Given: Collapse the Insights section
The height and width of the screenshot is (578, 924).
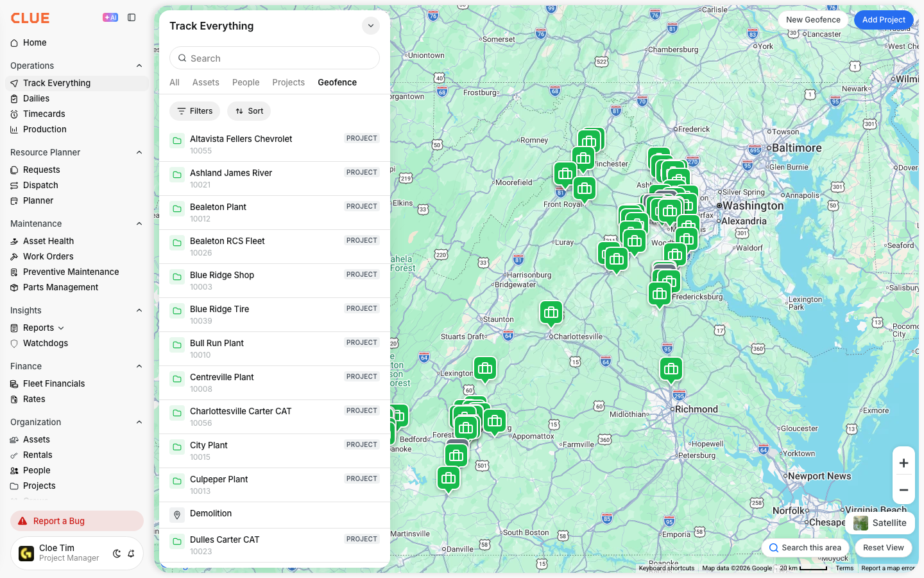Looking at the screenshot, I should (x=139, y=310).
